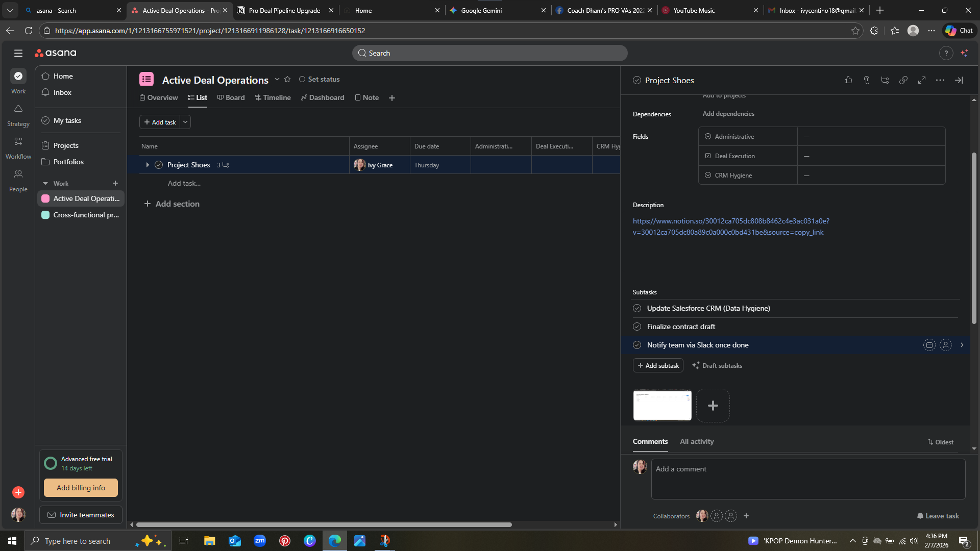Click the copy task link icon
The width and height of the screenshot is (980, 551).
coord(903,80)
